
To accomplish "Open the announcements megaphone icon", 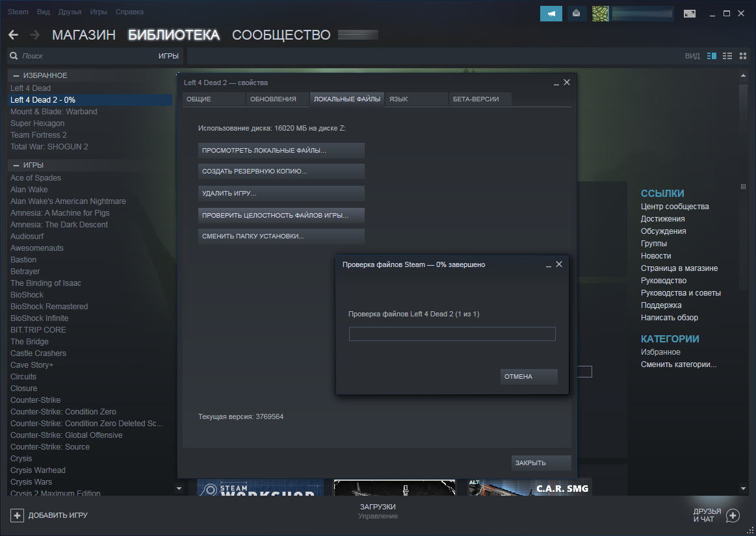I will (x=551, y=14).
